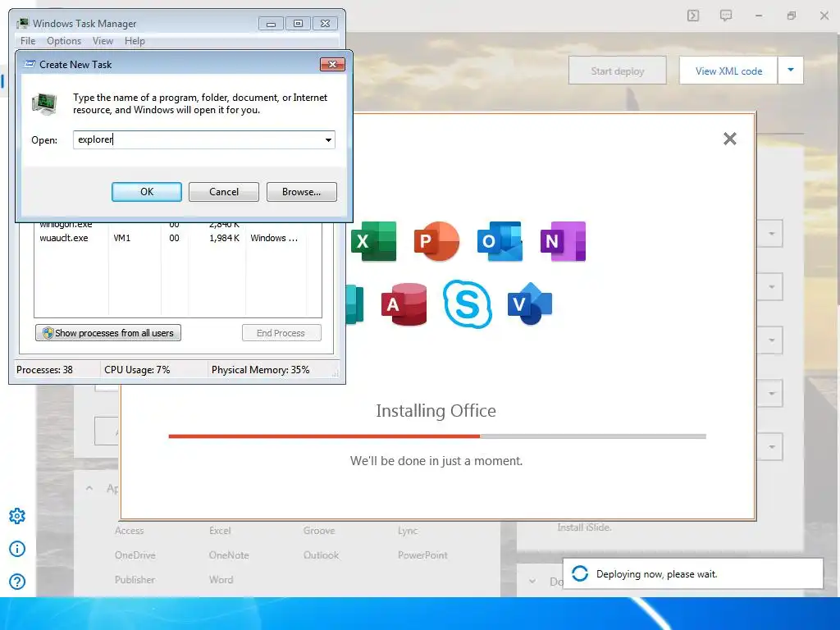This screenshot has width=840, height=630.
Task: Open Task Manager File menu
Action: coord(28,41)
